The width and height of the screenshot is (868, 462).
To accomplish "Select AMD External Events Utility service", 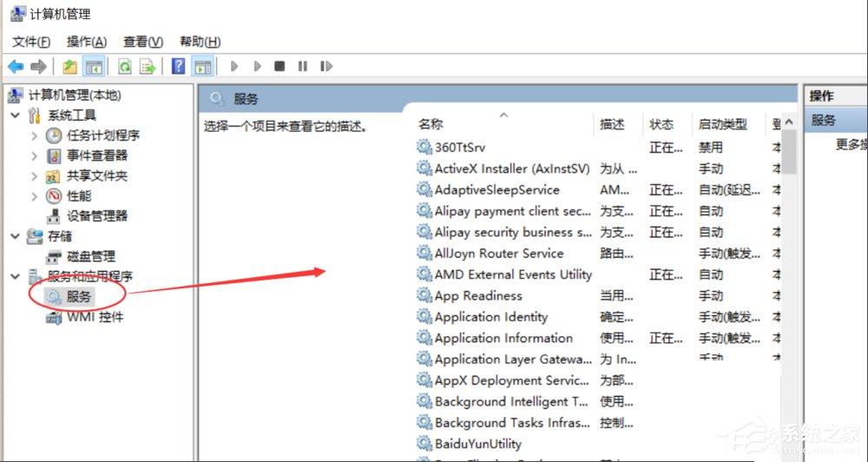I will (x=513, y=274).
